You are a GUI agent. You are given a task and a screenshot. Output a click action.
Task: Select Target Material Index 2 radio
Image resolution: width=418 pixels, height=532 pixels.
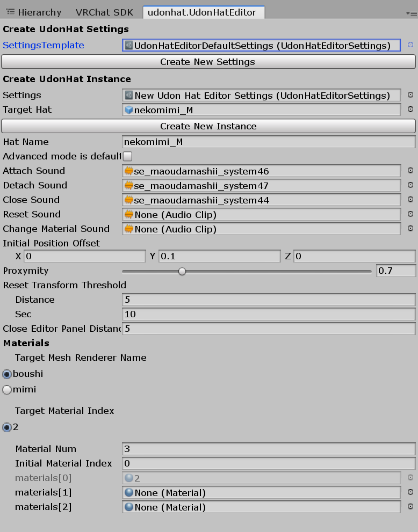[x=7, y=427]
